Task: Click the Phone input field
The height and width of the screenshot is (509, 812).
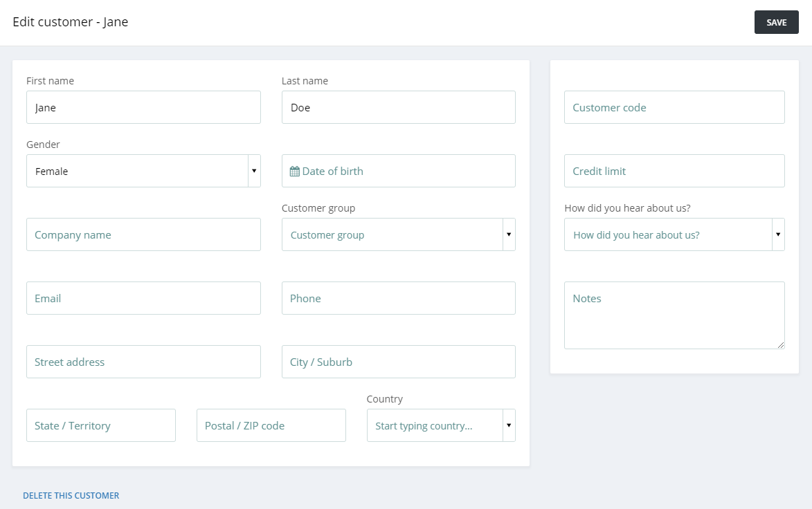Action: [398, 298]
